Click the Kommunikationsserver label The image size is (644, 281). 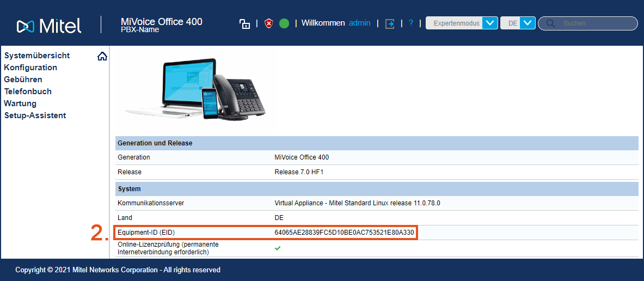(x=150, y=203)
